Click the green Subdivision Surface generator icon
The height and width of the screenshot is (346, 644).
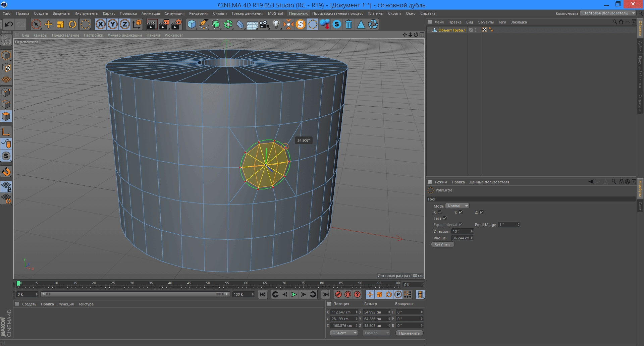pos(216,24)
